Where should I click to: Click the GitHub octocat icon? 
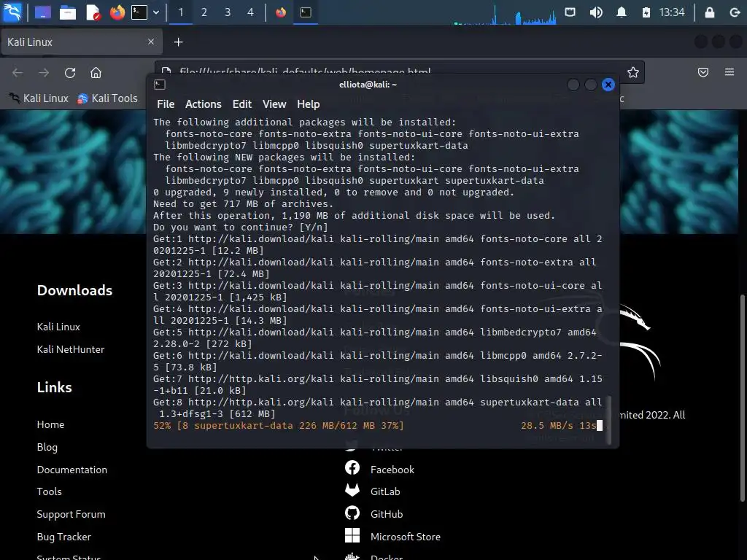(x=352, y=513)
